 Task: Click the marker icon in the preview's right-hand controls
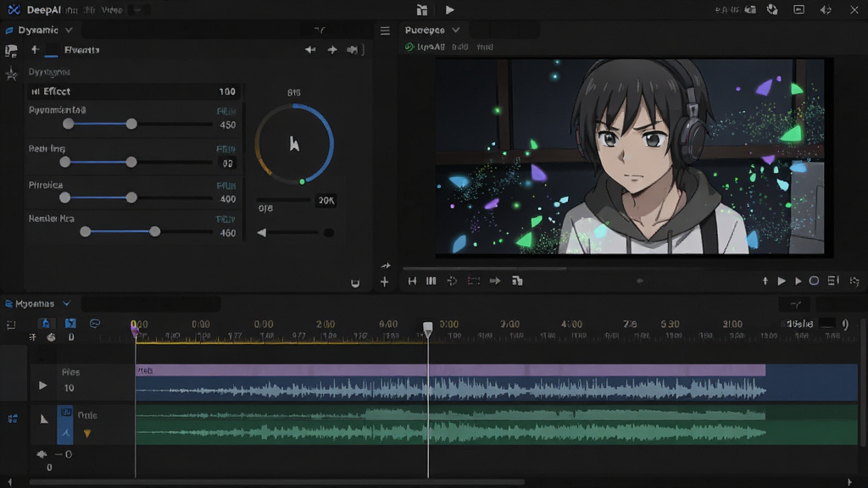[765, 281]
